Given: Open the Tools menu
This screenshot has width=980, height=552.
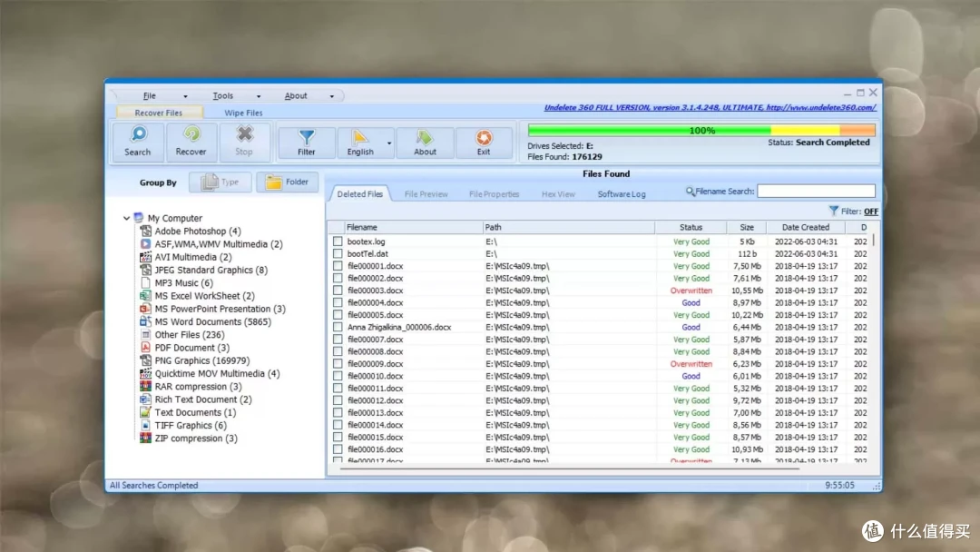Looking at the screenshot, I should [x=223, y=95].
